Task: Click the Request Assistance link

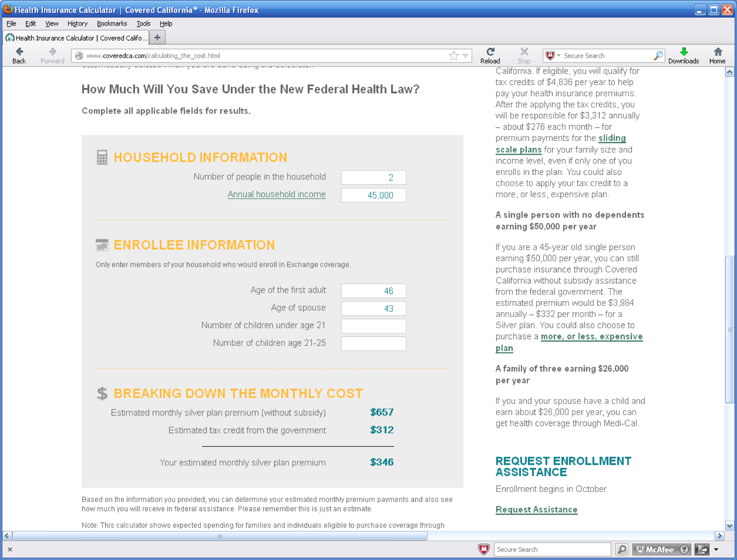Action: coord(536,509)
